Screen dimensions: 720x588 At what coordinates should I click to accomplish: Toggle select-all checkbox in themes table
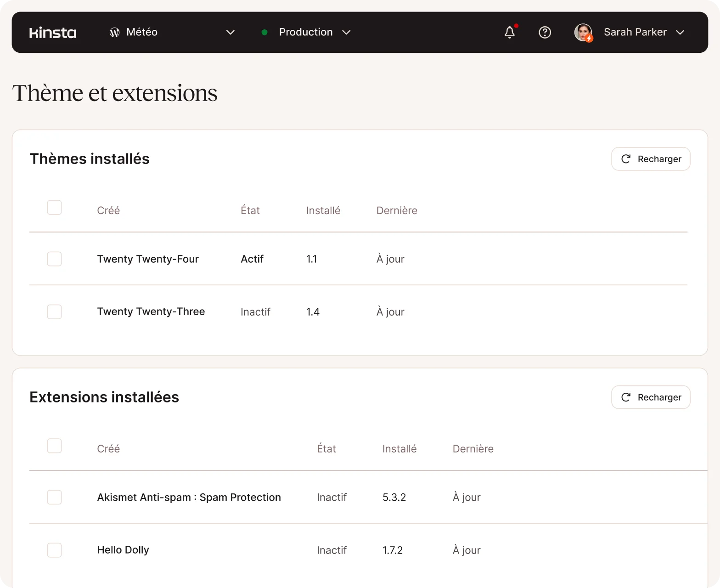click(54, 208)
